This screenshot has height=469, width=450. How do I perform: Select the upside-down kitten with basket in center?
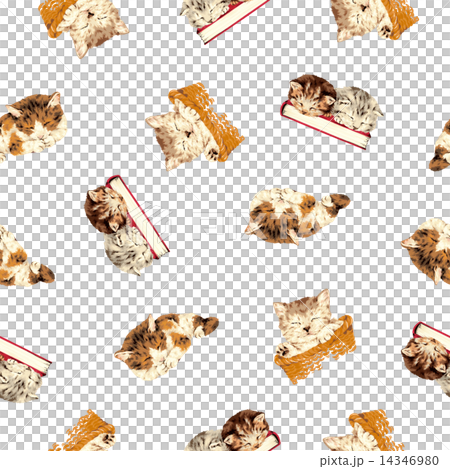tap(195, 127)
